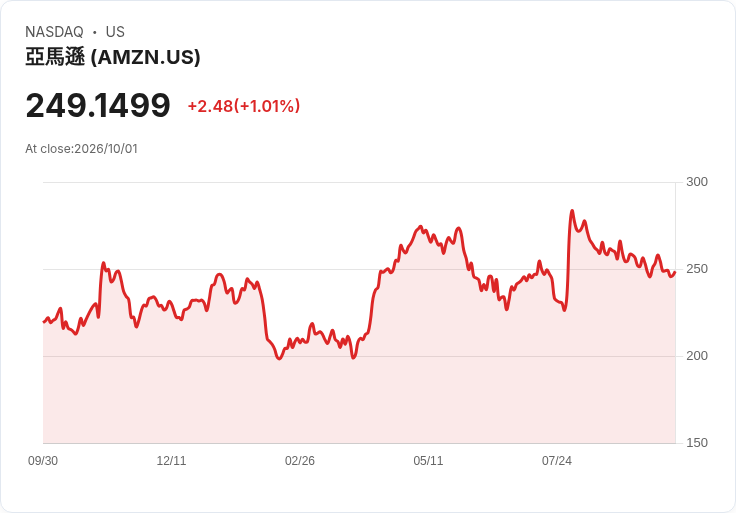
Task: Click the At close 2026/10/01 date text
Action: point(81,149)
